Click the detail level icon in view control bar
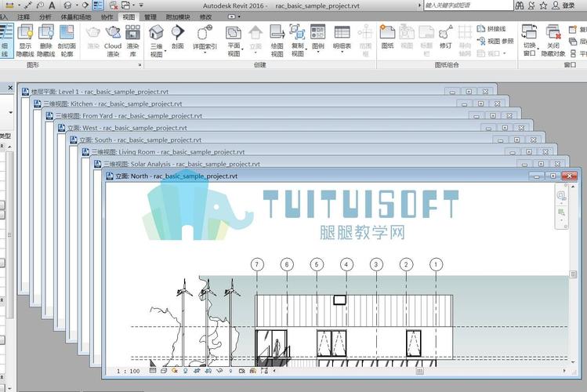 [x=152, y=371]
